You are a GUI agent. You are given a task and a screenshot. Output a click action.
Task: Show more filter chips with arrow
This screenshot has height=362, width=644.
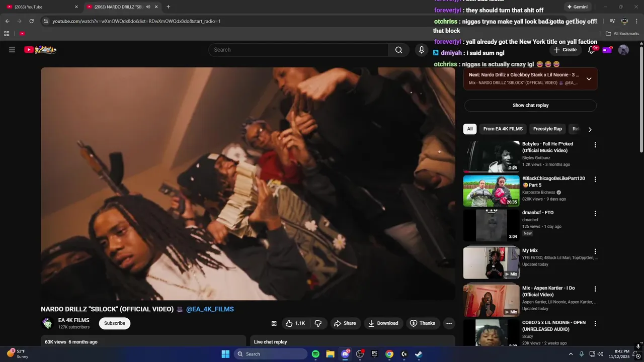590,129
